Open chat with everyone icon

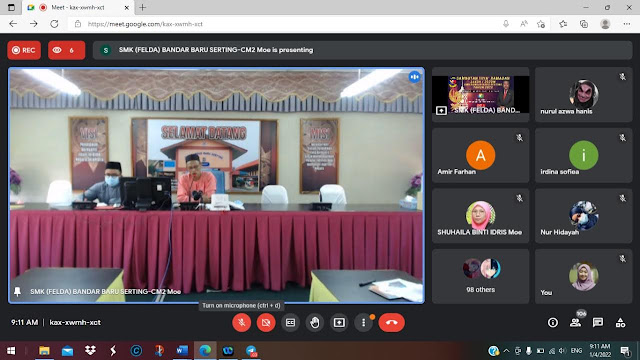(x=598, y=322)
